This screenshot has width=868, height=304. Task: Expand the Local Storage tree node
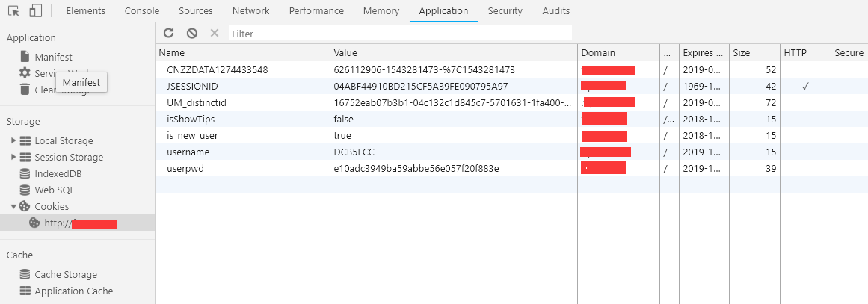13,140
